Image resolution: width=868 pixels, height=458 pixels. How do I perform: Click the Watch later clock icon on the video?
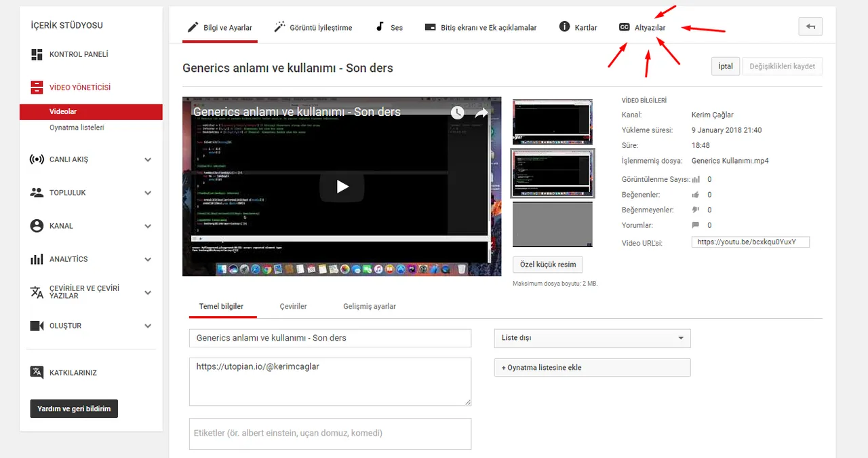(458, 113)
